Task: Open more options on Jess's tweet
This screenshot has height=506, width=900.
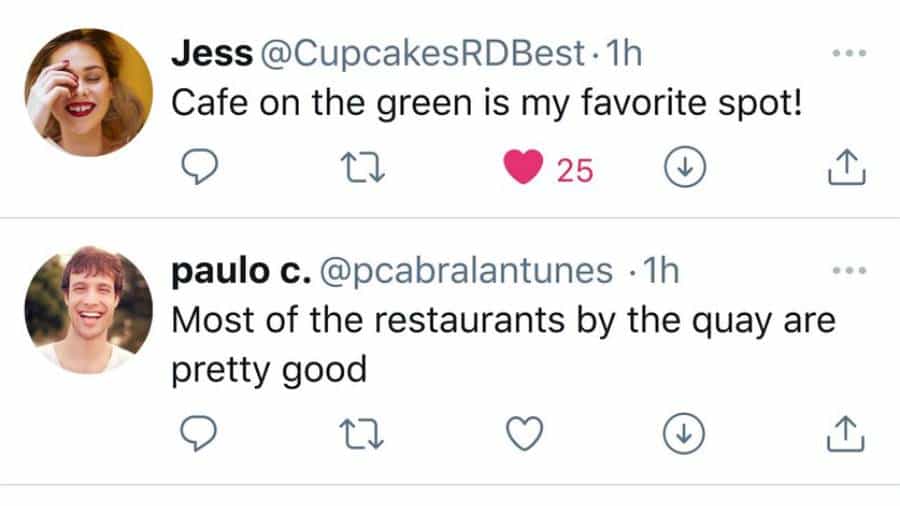Action: (847, 55)
